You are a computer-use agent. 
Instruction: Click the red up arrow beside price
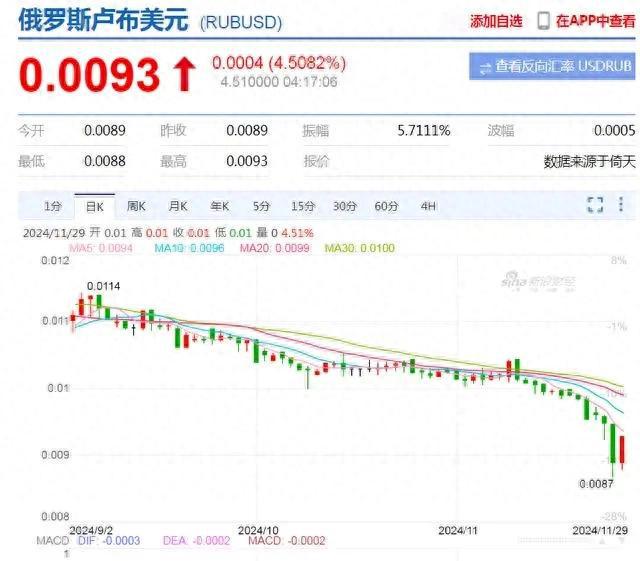[184, 75]
